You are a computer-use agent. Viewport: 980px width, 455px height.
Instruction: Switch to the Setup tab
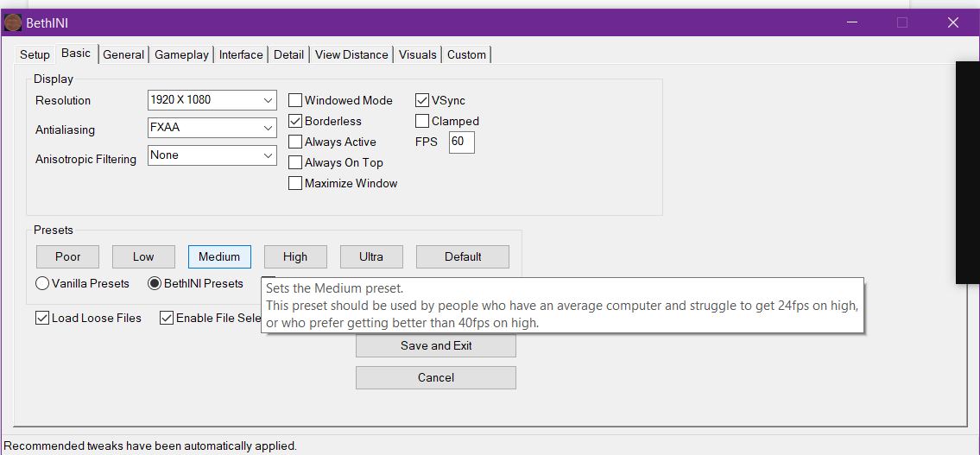click(x=35, y=55)
